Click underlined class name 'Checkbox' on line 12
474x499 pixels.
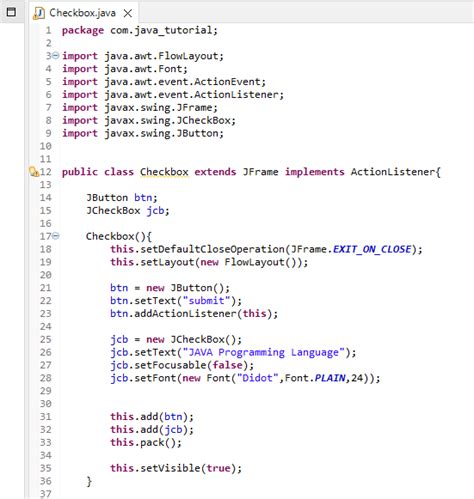[x=164, y=172]
